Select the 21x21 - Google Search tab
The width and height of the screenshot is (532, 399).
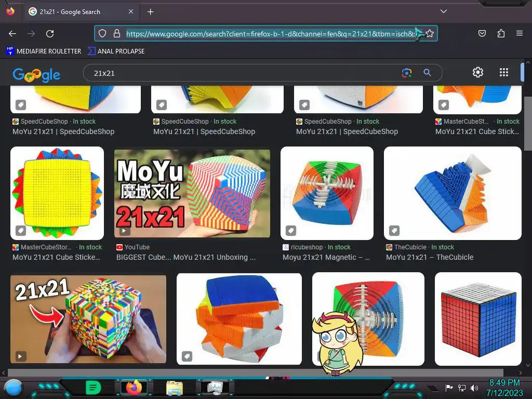tap(81, 11)
